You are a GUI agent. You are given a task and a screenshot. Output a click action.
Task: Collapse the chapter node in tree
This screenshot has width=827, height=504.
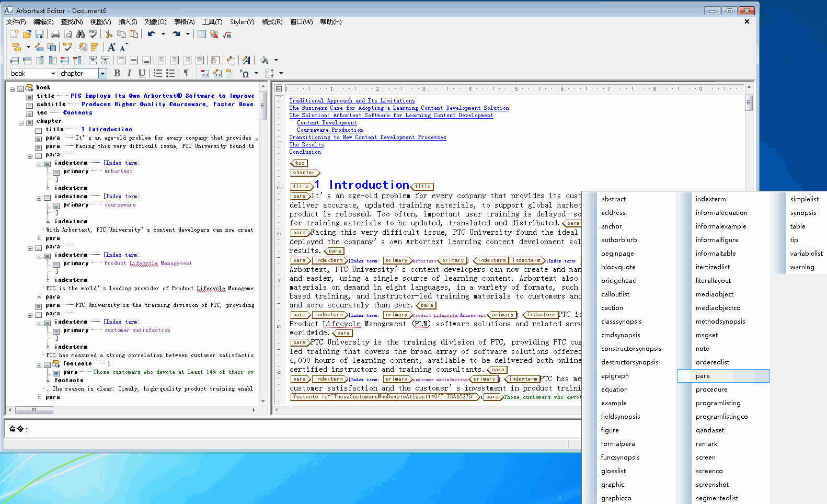21,123
